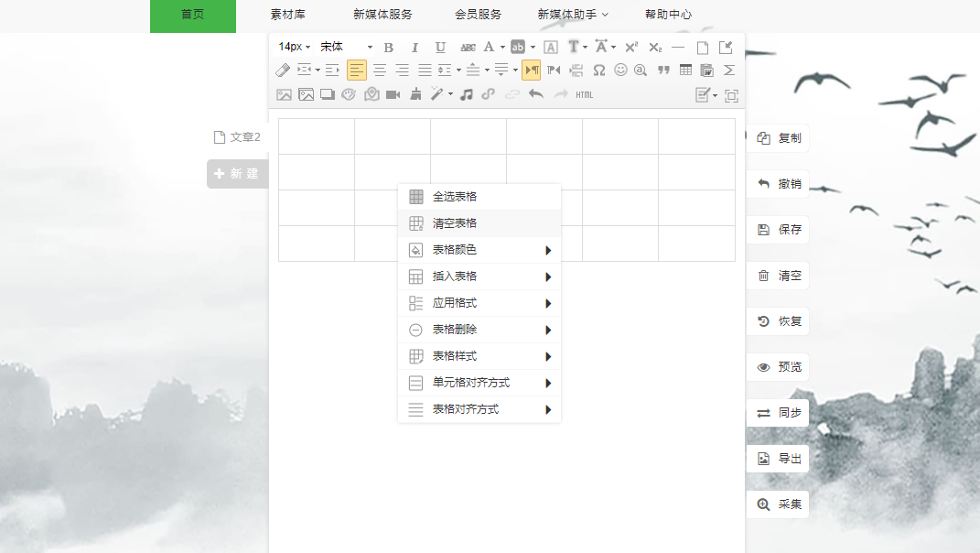
Task: Click the Sigma formula icon
Action: (x=728, y=70)
